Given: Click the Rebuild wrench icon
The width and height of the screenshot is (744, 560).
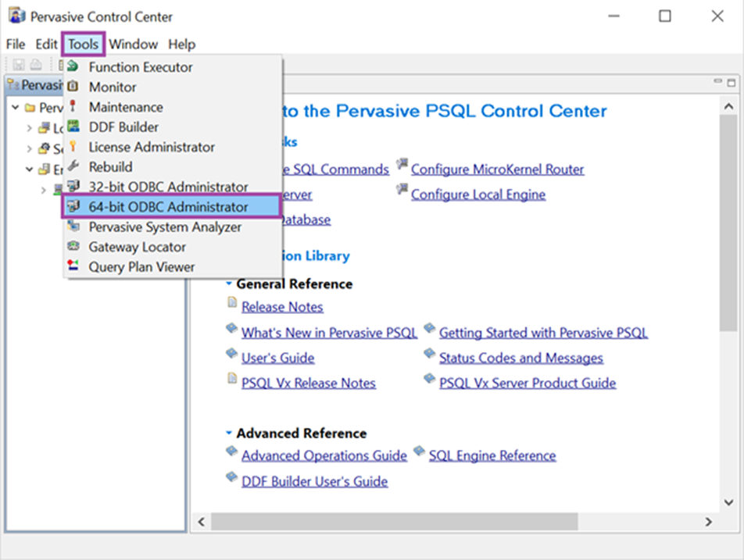Looking at the screenshot, I should 73,166.
